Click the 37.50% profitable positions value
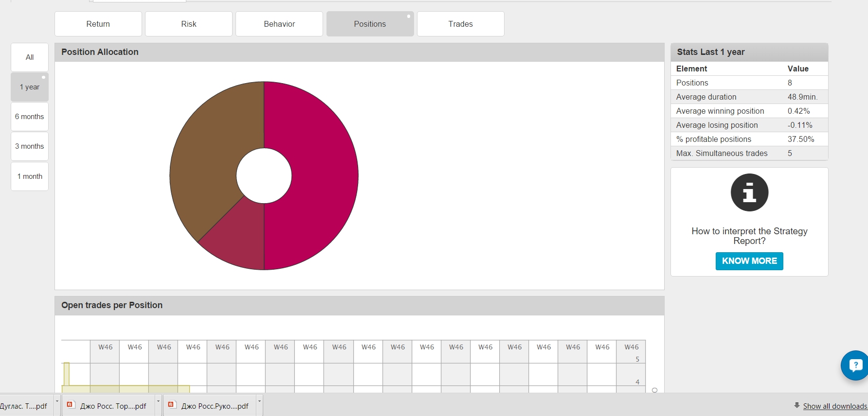Screen dimensions: 868x416 (x=801, y=139)
